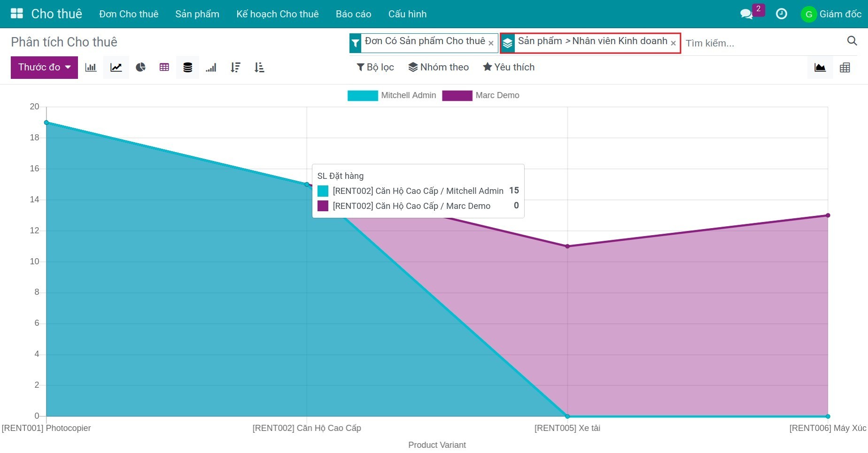Open the Thước đo measures dropdown

(x=44, y=68)
